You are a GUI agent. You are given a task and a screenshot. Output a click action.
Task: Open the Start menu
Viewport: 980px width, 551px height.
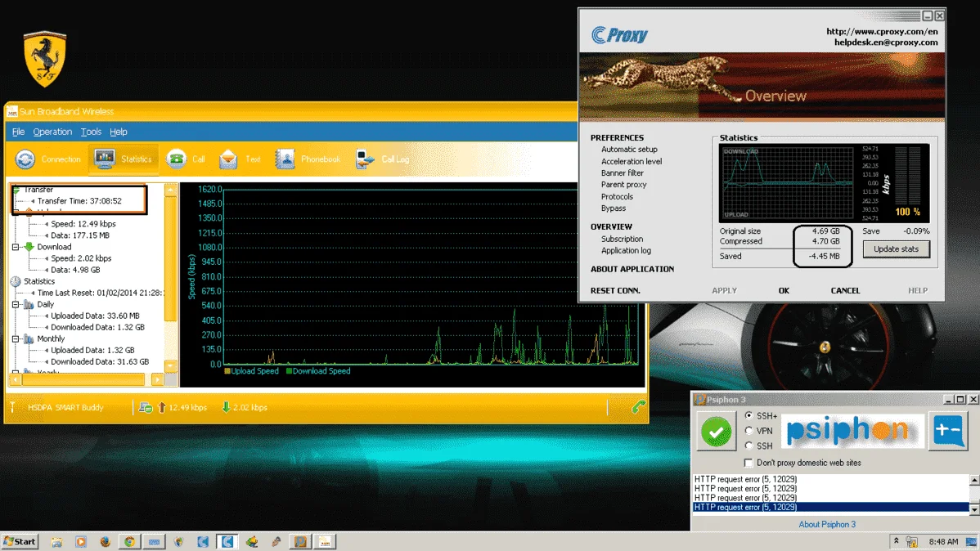click(x=20, y=542)
